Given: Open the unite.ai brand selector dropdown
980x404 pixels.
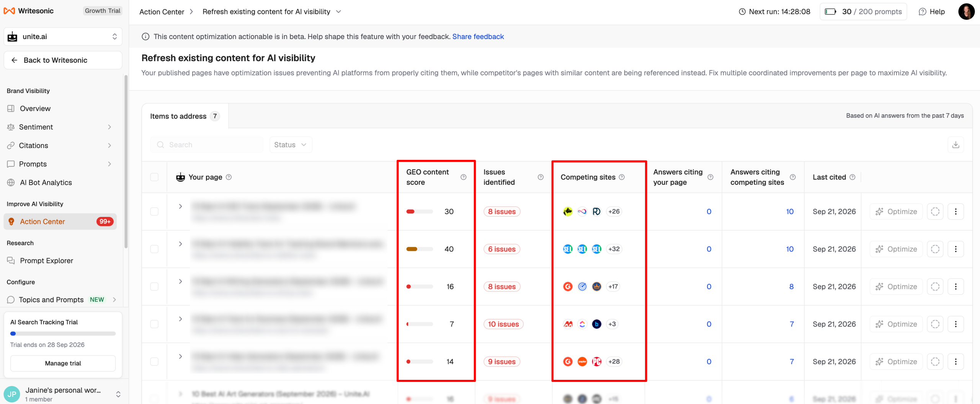Looking at the screenshot, I should [63, 36].
